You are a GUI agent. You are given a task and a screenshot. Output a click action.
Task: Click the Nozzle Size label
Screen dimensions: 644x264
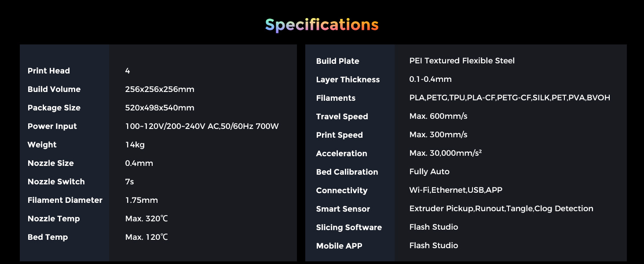click(x=51, y=163)
